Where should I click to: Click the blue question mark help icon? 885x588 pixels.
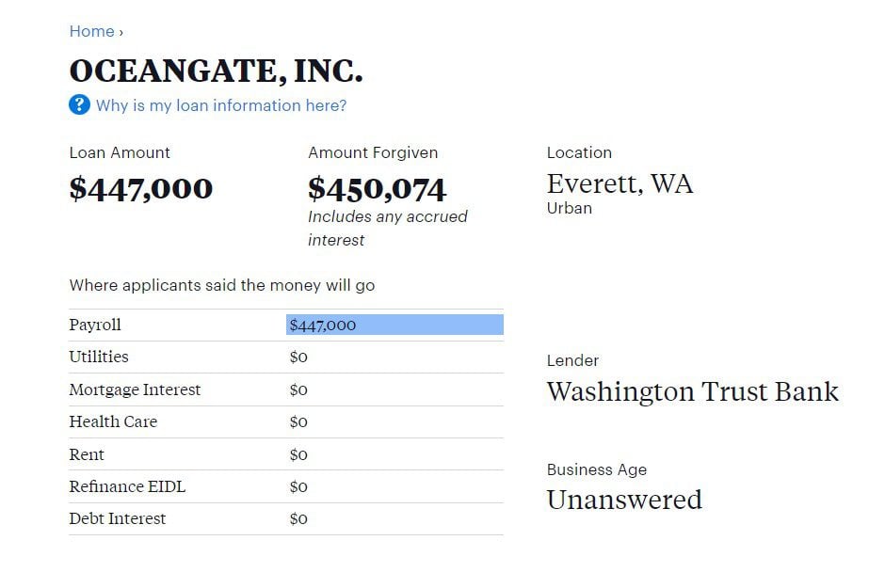point(79,104)
